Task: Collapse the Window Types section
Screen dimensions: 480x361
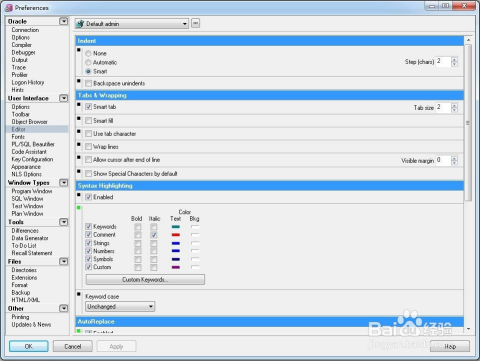Action: [63, 183]
